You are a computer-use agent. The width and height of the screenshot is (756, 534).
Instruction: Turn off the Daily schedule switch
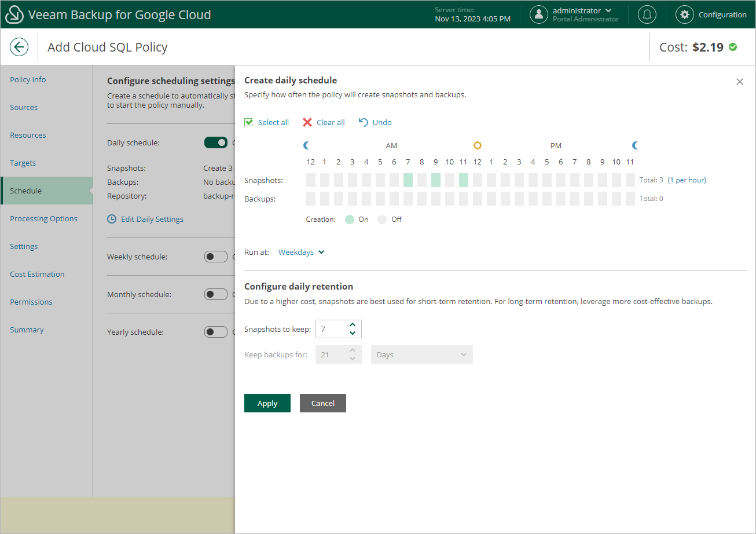click(x=216, y=142)
